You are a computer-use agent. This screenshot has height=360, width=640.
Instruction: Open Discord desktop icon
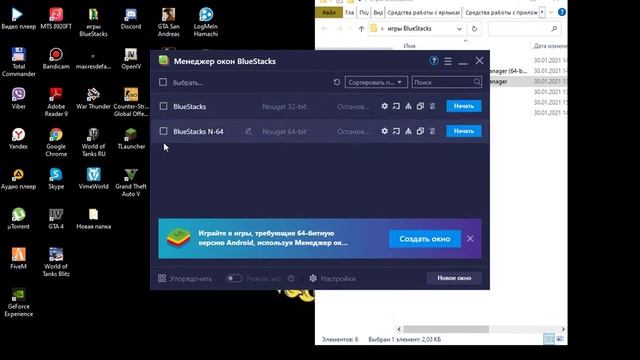(x=131, y=19)
